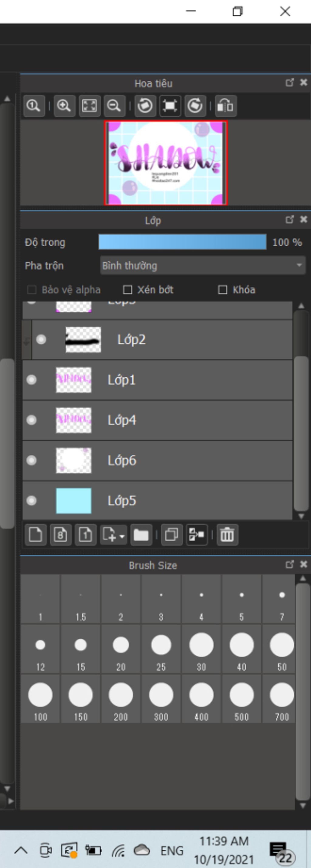Enable the Xén bớt checkbox
The height and width of the screenshot is (868, 311).
point(128,290)
